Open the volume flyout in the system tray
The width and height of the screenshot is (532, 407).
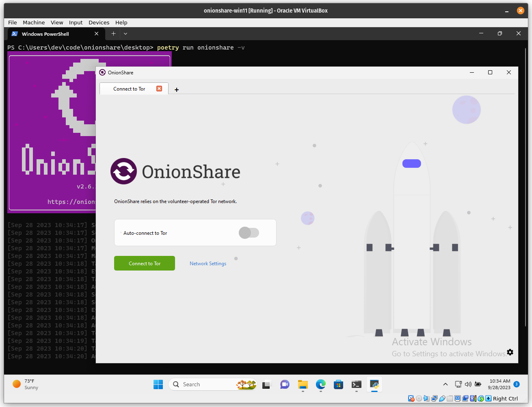coord(468,384)
